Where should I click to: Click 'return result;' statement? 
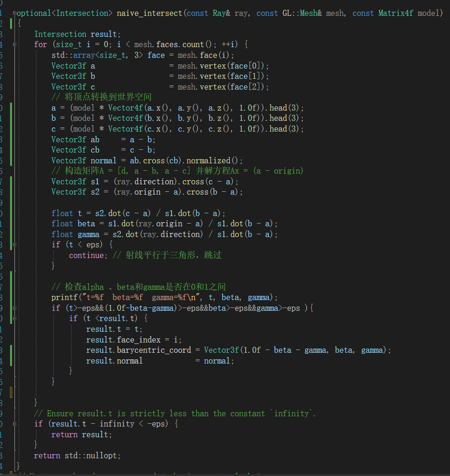[82, 434]
